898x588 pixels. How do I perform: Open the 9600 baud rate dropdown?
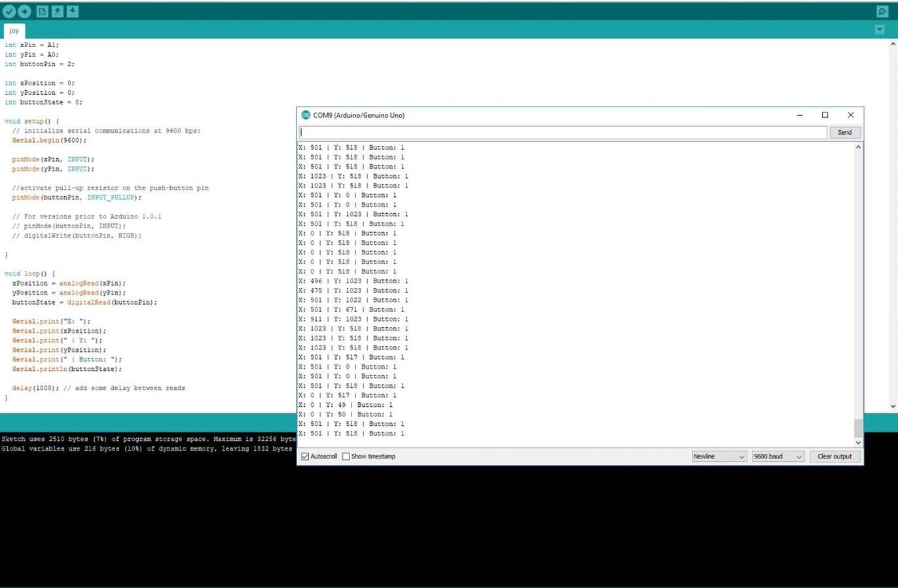(x=778, y=457)
